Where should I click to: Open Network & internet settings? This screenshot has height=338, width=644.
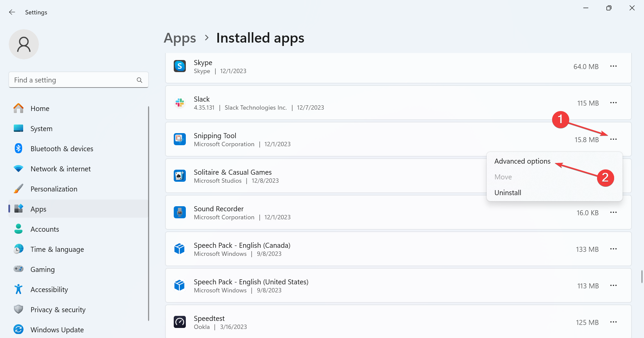(x=78, y=169)
